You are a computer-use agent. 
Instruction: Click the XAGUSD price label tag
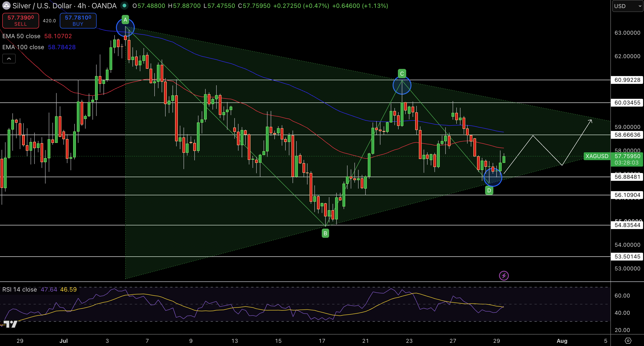[x=597, y=156]
